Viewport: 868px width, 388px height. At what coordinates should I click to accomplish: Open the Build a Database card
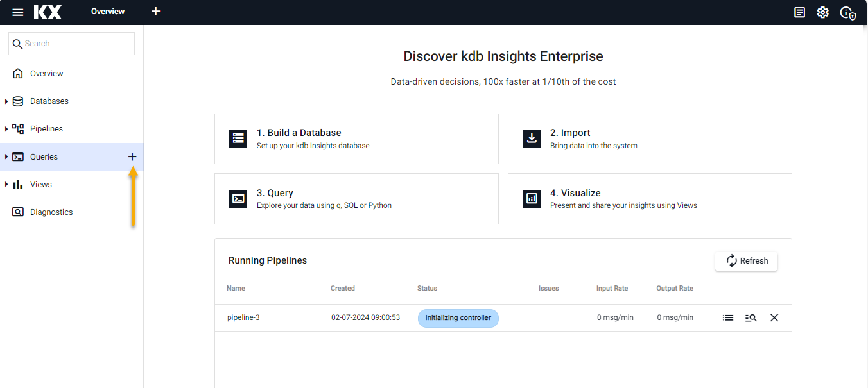click(356, 139)
